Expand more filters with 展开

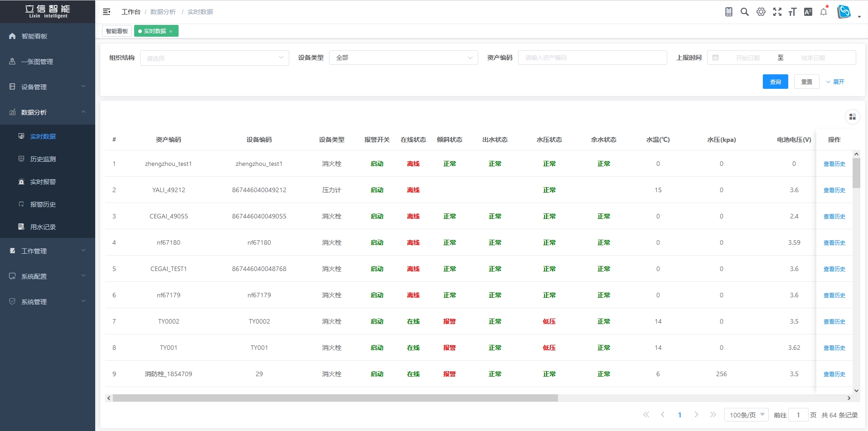pos(835,82)
